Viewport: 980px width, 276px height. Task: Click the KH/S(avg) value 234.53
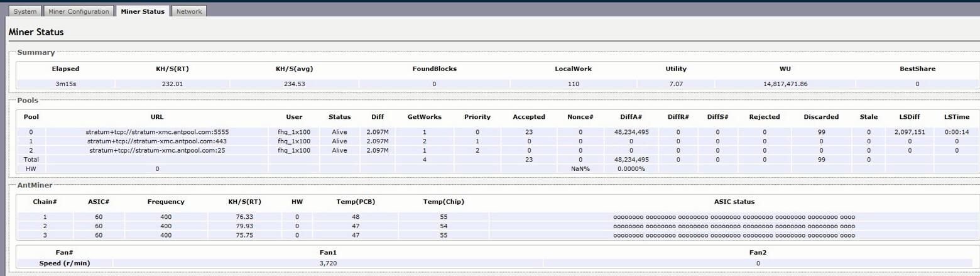pyautogui.click(x=294, y=84)
